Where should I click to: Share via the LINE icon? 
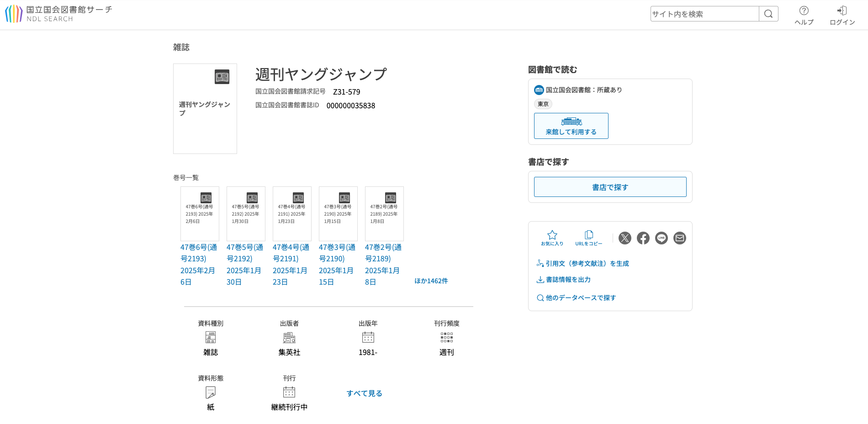point(661,238)
